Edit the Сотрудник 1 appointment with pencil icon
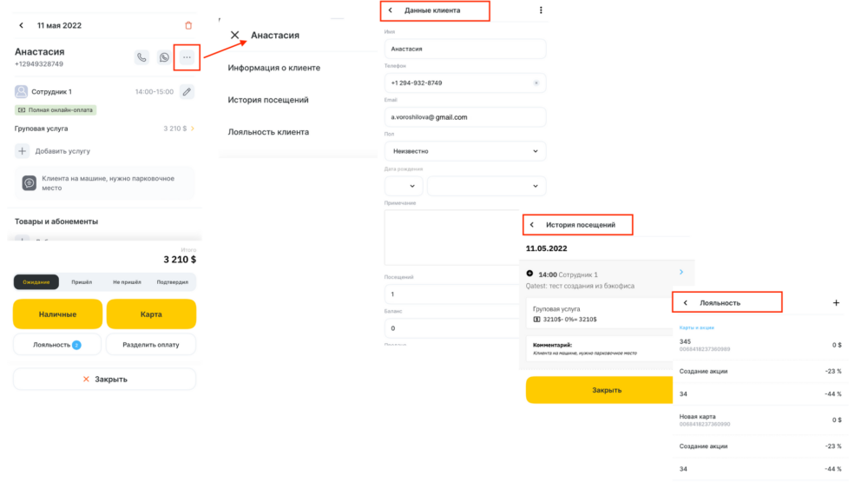This screenshot has width=868, height=489. click(x=187, y=91)
